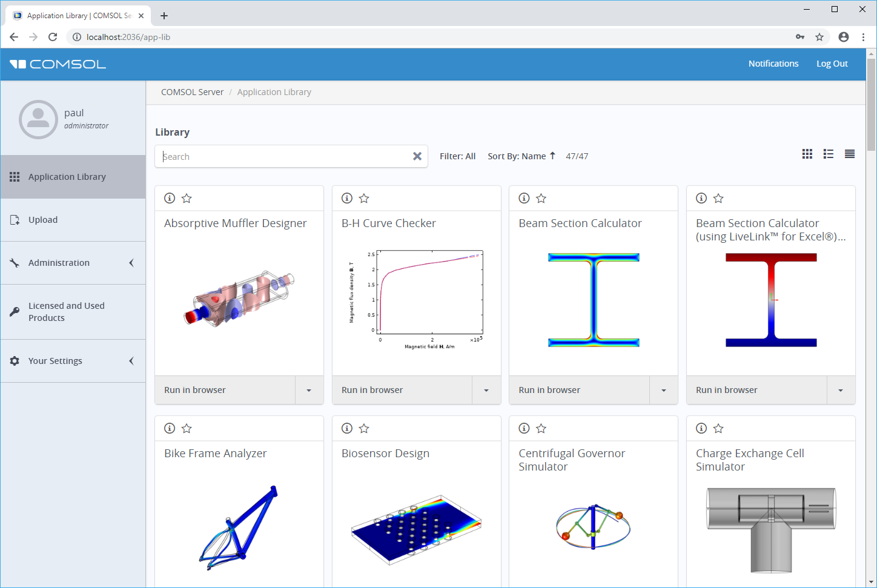Image resolution: width=877 pixels, height=588 pixels.
Task: Mark Bike Frame Analyzer as favorite
Action: point(187,428)
